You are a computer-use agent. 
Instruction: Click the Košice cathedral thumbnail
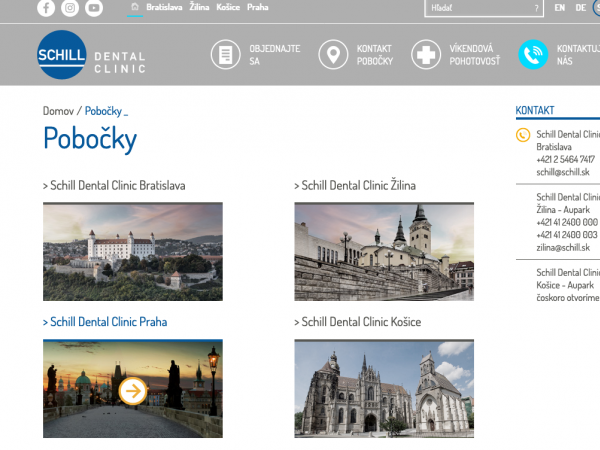(384, 388)
